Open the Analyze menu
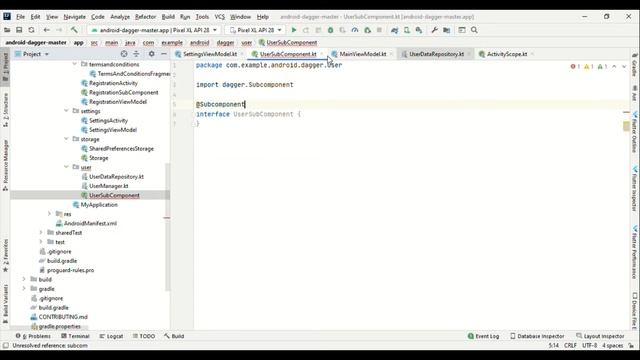 pyautogui.click(x=120, y=17)
